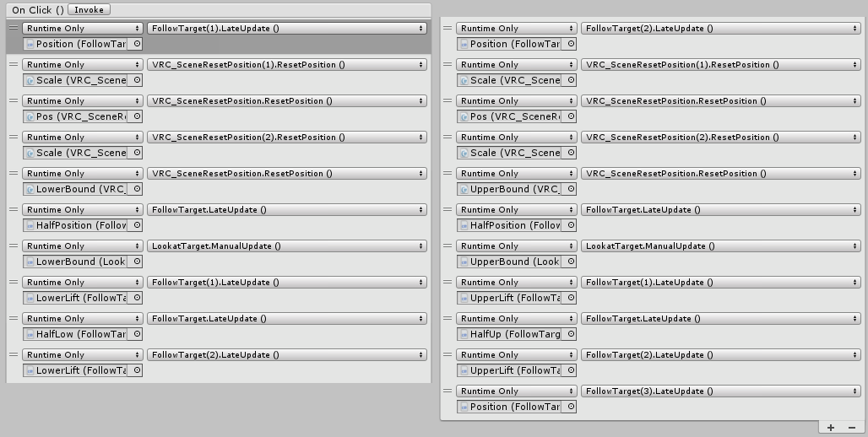The width and height of the screenshot is (868, 437).
Task: Open FollowTarget.LateUpdate dropdown above HalfUp
Action: coord(720,319)
